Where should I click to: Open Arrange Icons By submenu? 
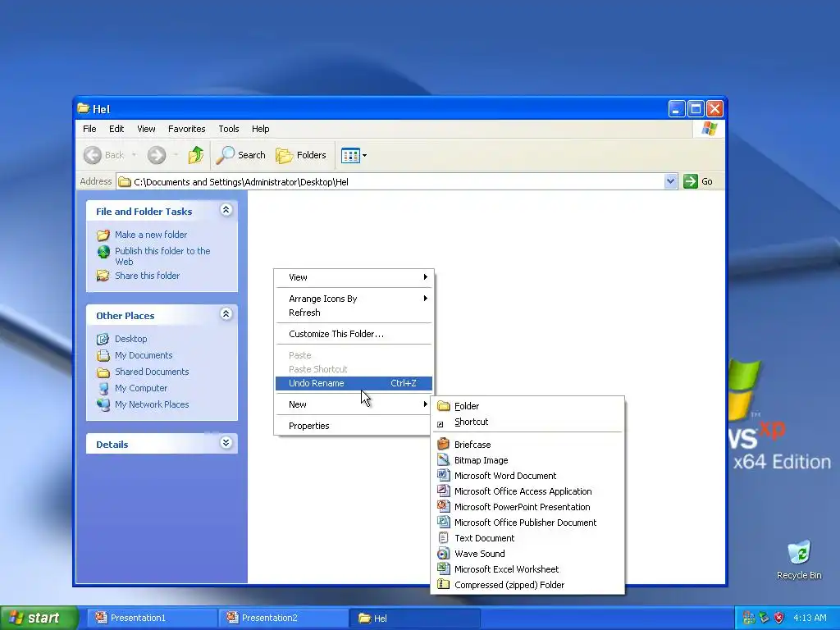(x=354, y=299)
